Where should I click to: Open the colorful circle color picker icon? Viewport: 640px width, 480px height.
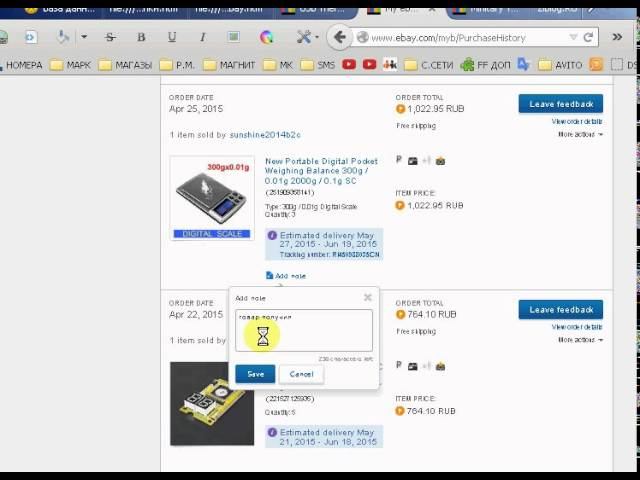coord(266,38)
